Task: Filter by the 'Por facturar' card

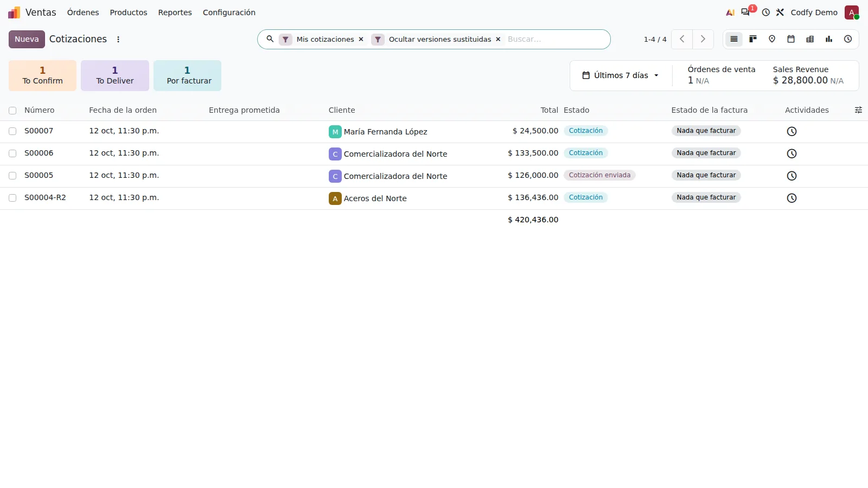Action: [x=188, y=75]
